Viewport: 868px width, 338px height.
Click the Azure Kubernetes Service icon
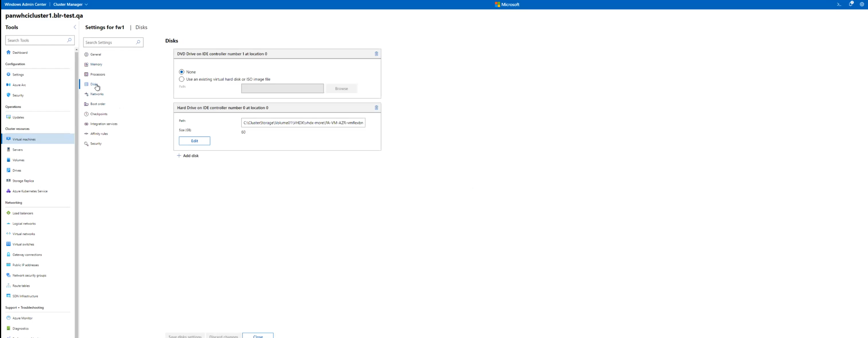[x=8, y=191]
